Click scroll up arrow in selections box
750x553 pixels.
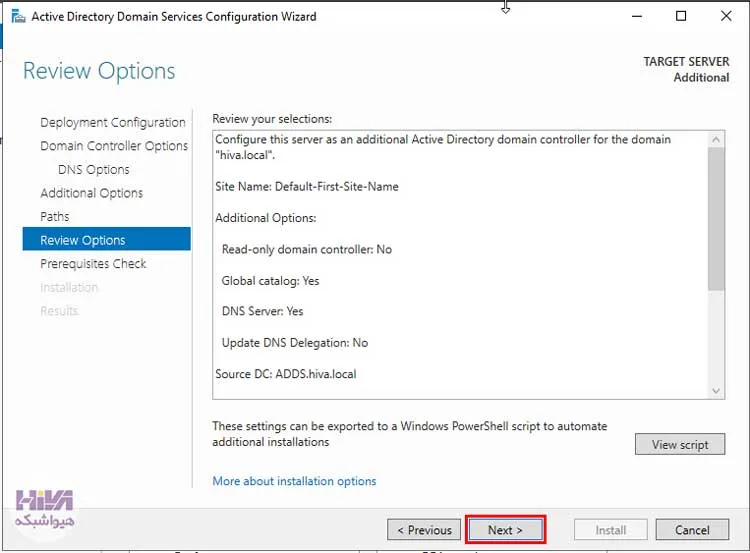click(x=716, y=140)
